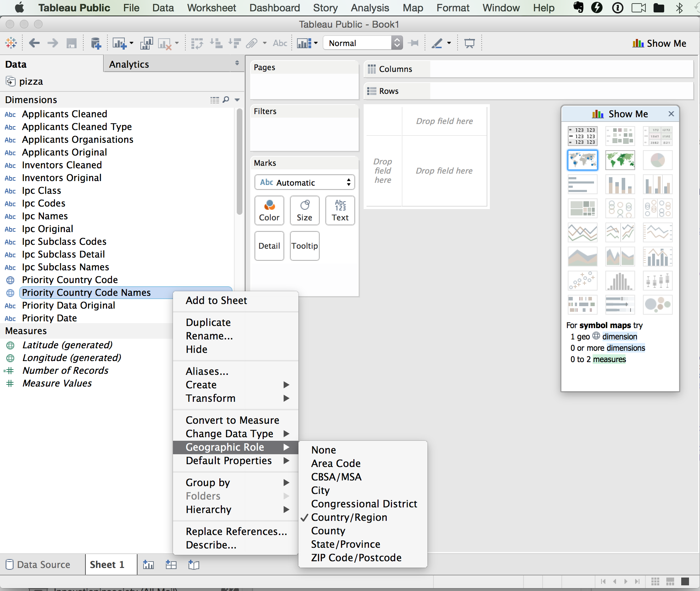The image size is (700, 591).
Task: Click the Presentation mode icon
Action: click(x=470, y=43)
